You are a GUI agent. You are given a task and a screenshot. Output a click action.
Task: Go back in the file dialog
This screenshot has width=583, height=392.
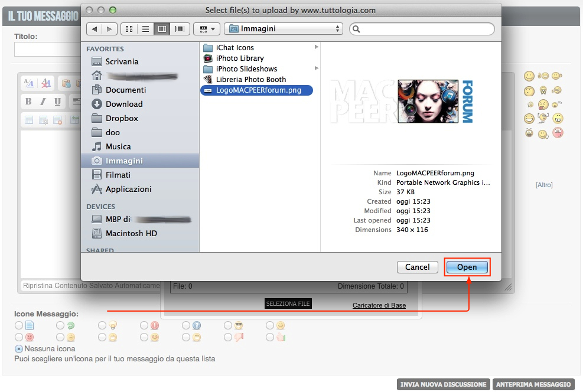coord(95,29)
